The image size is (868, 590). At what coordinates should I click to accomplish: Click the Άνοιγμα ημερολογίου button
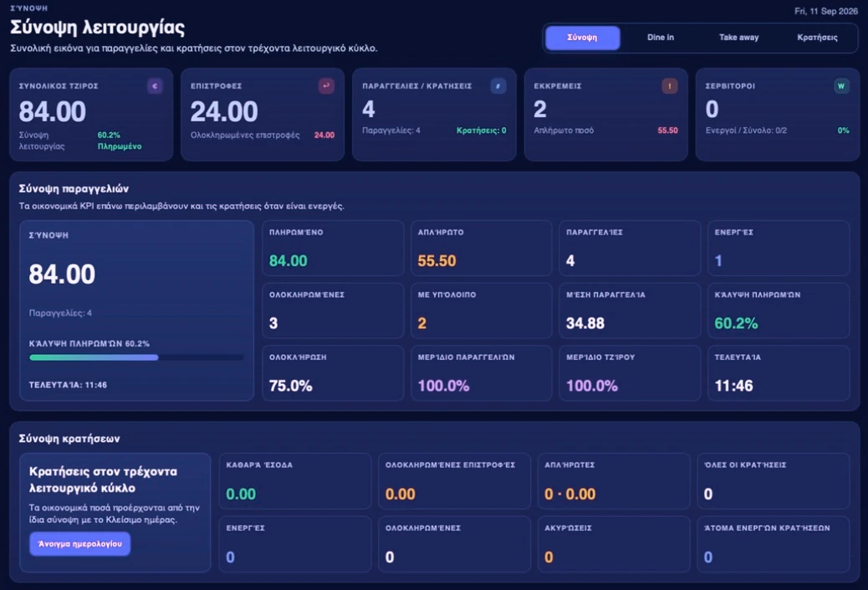click(x=79, y=544)
